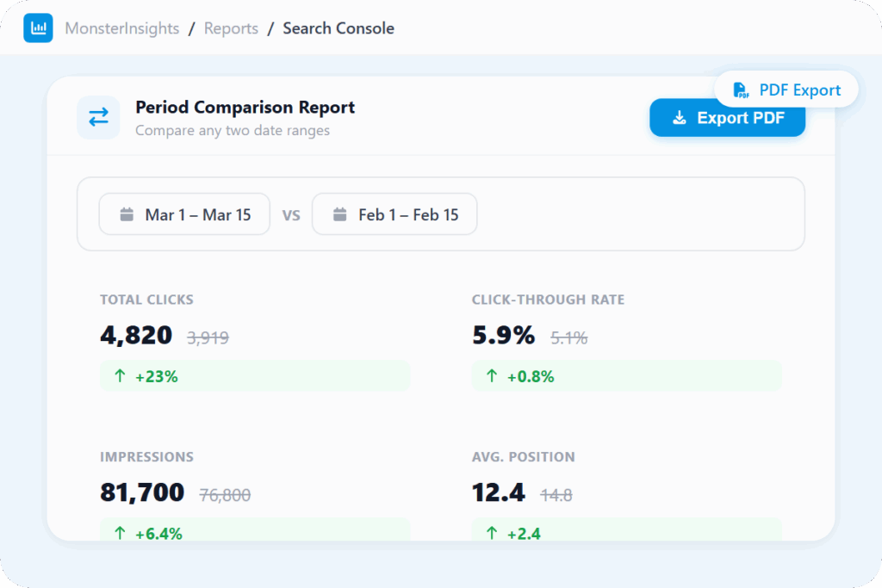Click the Period Comparison Report title
This screenshot has width=882, height=588.
[x=245, y=108]
